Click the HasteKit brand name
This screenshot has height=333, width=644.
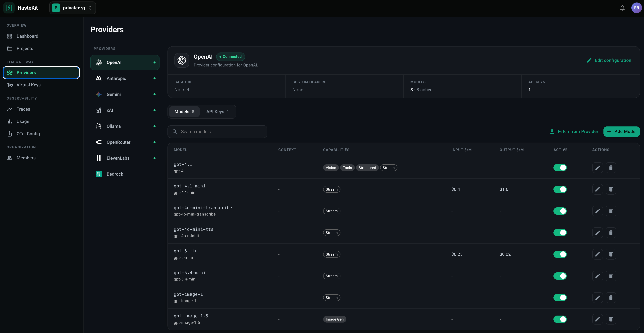[28, 8]
